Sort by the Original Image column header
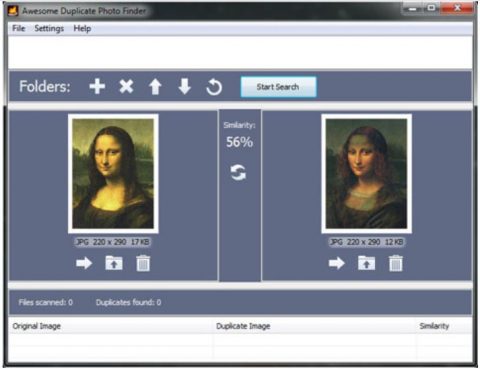 pos(111,326)
